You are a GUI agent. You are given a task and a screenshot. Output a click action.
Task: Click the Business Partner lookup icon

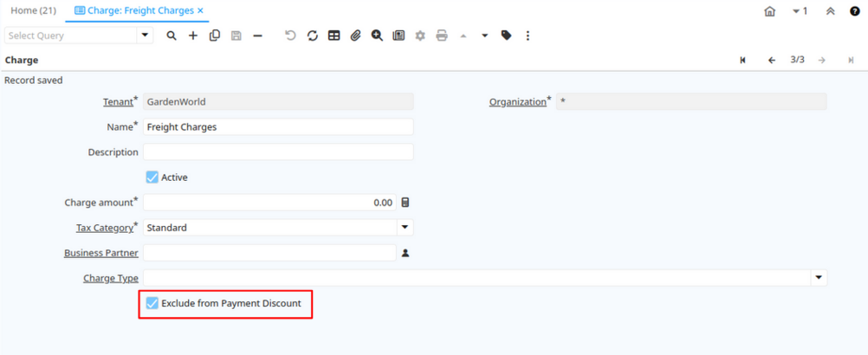(405, 254)
